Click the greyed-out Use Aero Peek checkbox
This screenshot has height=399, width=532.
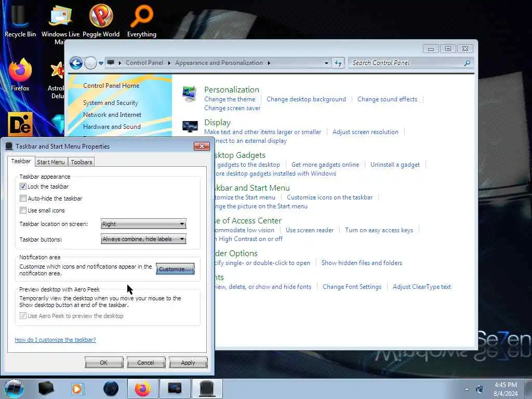[x=23, y=316]
